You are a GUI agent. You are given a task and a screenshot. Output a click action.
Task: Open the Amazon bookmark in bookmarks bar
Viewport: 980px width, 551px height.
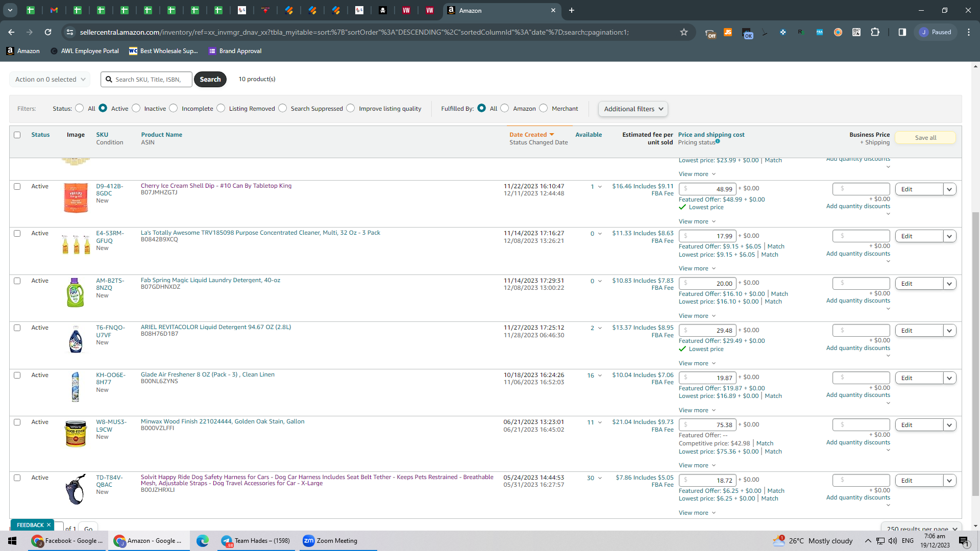point(23,51)
